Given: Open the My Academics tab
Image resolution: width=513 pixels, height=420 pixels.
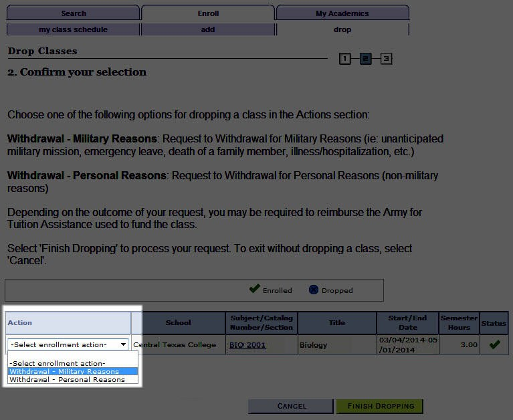Looking at the screenshot, I should 342,13.
